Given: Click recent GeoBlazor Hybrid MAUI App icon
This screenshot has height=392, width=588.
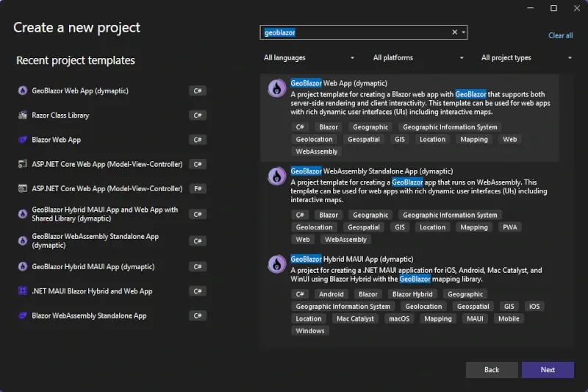Looking at the screenshot, I should point(23,267).
